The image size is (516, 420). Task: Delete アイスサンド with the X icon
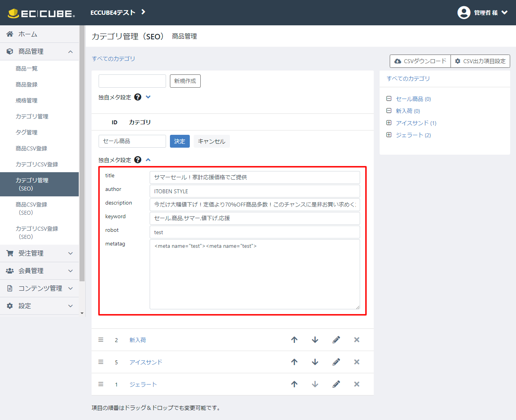357,362
